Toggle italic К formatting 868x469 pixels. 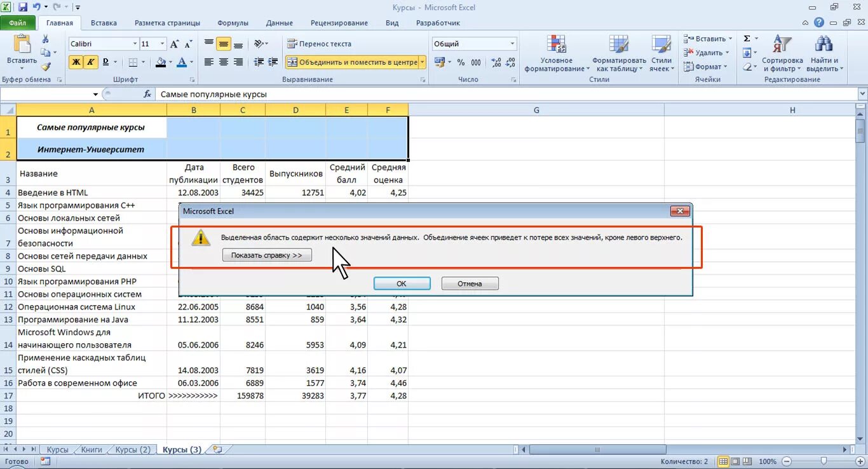tap(90, 62)
